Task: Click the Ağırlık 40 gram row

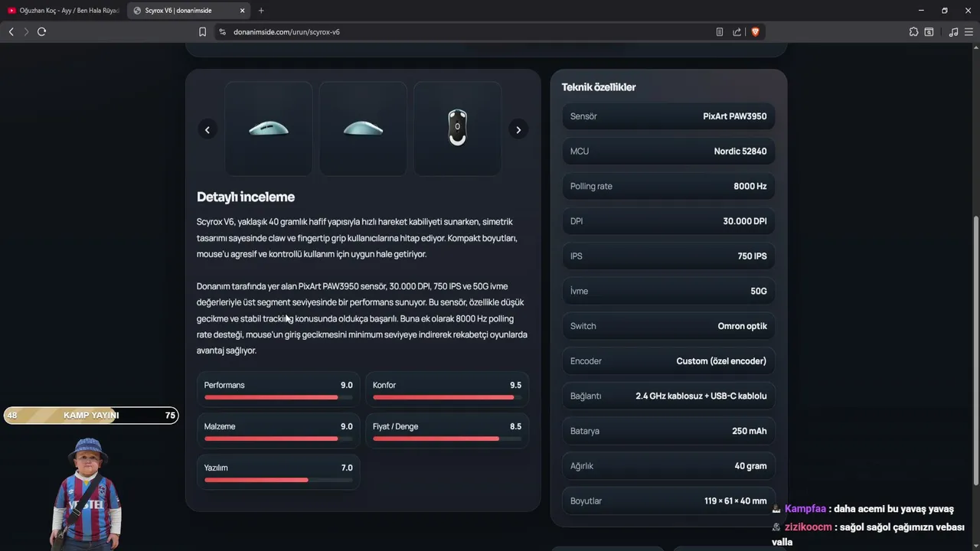Action: (668, 466)
